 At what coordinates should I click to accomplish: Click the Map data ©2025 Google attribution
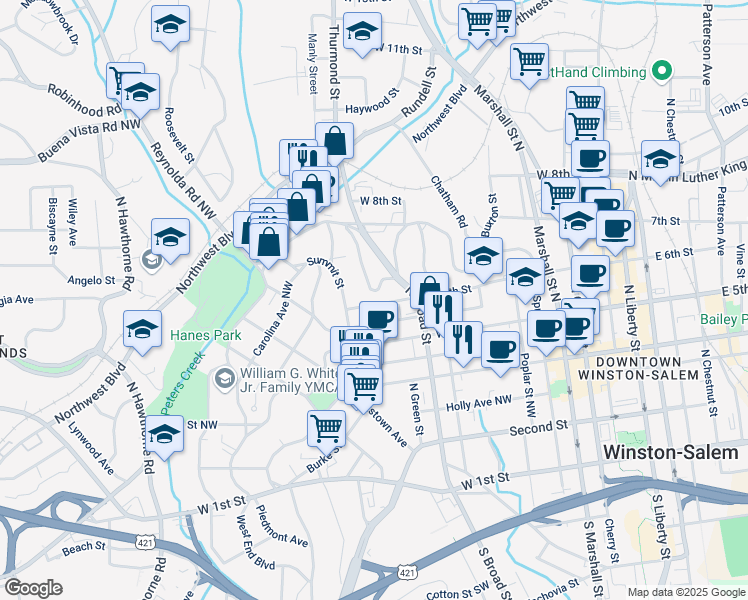tap(687, 593)
